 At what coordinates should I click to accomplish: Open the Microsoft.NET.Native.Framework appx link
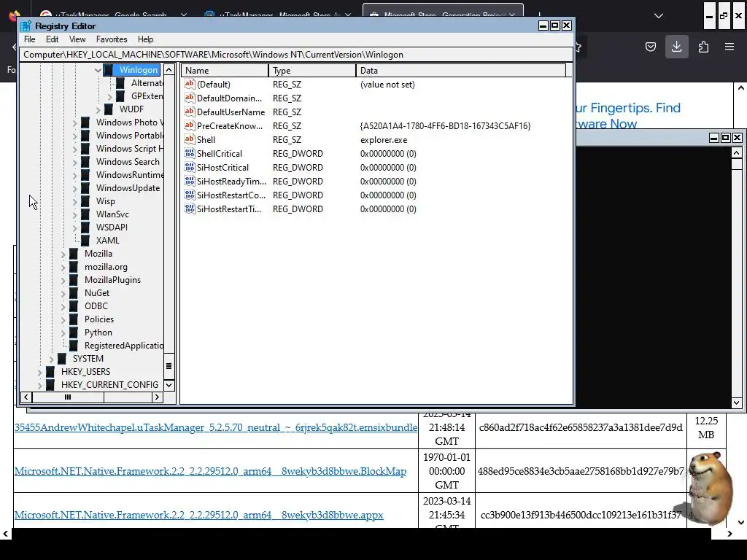[x=198, y=516]
